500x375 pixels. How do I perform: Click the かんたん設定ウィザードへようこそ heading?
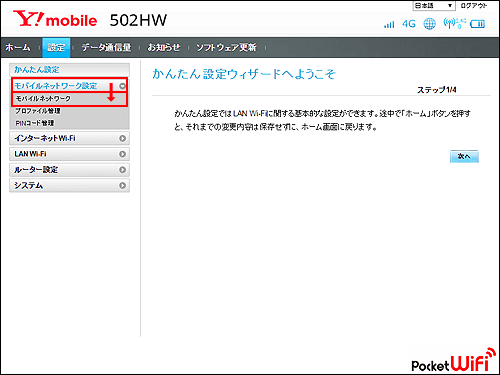click(244, 74)
